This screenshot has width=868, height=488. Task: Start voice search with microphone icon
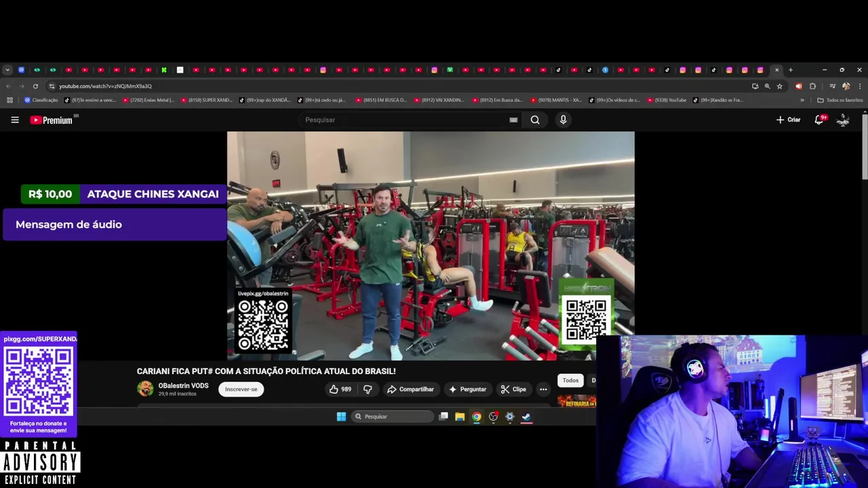[563, 120]
